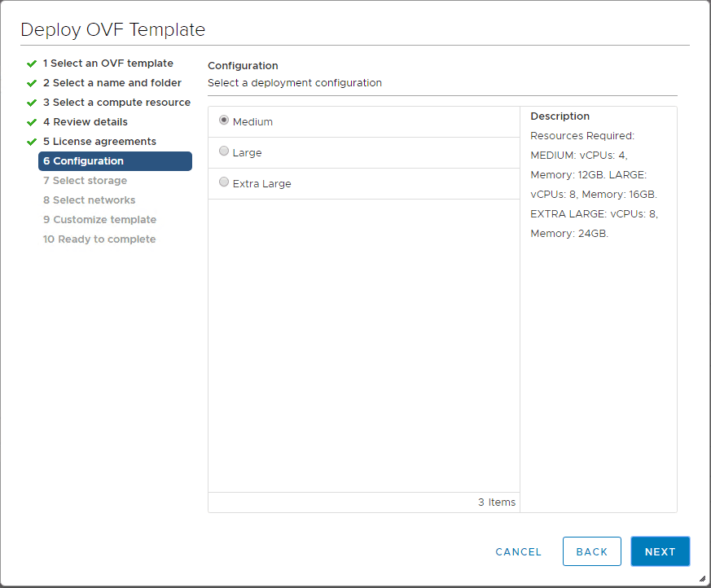Open the Customize template step

pyautogui.click(x=99, y=219)
